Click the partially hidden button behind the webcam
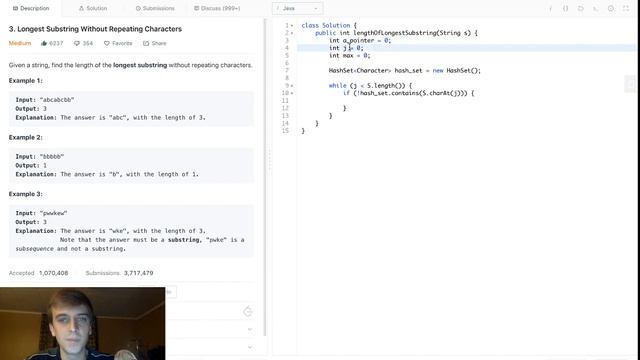Image resolution: width=640 pixels, height=360 pixels. point(171,292)
